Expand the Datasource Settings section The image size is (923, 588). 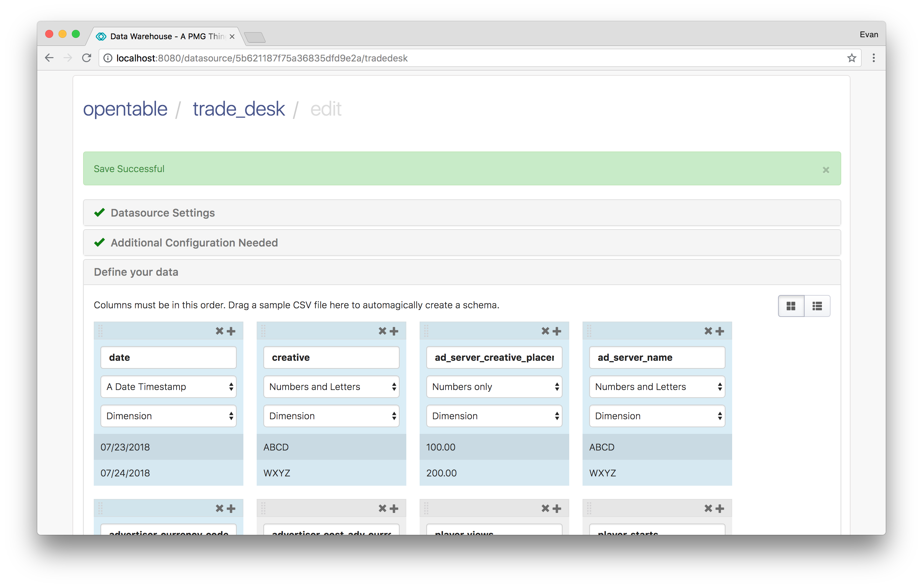(x=163, y=213)
